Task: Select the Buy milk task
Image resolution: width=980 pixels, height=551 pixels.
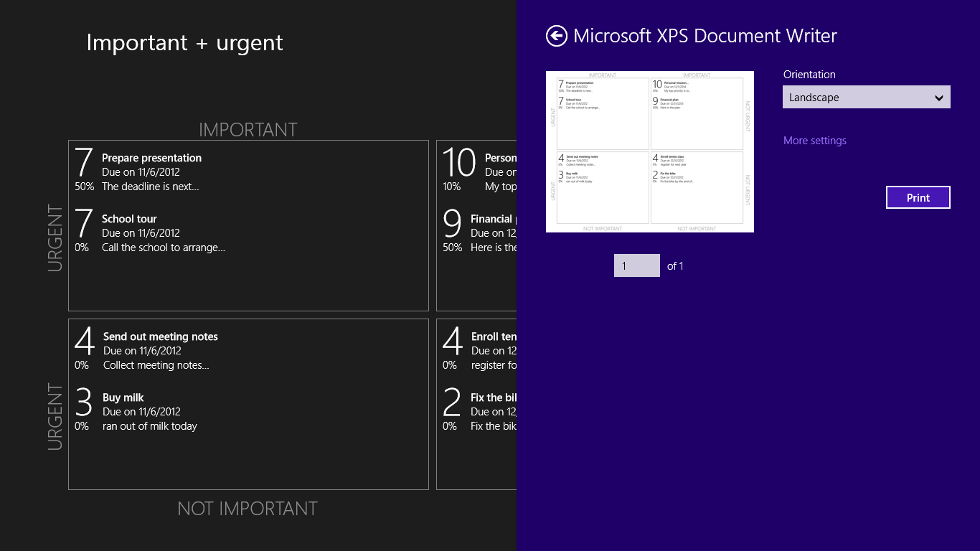Action: 123,397
